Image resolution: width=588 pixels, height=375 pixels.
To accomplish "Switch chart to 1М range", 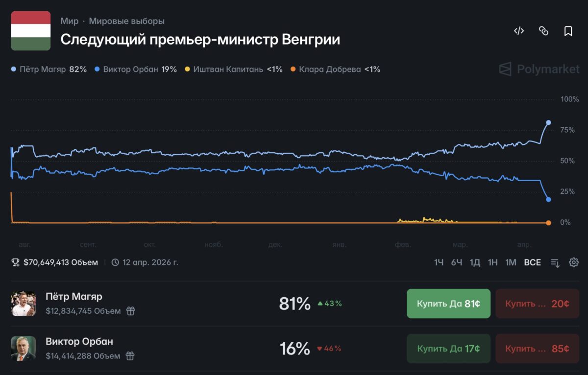I will (511, 262).
